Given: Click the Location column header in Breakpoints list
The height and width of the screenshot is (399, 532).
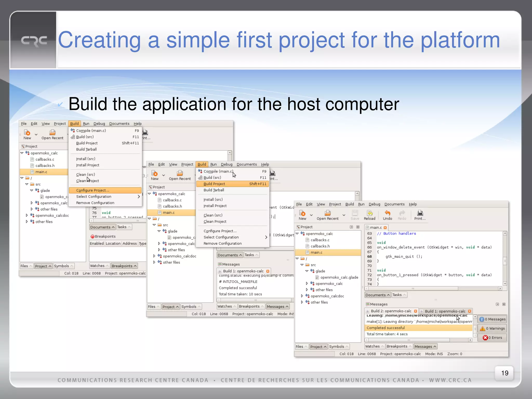Looking at the screenshot, I should click(113, 243).
